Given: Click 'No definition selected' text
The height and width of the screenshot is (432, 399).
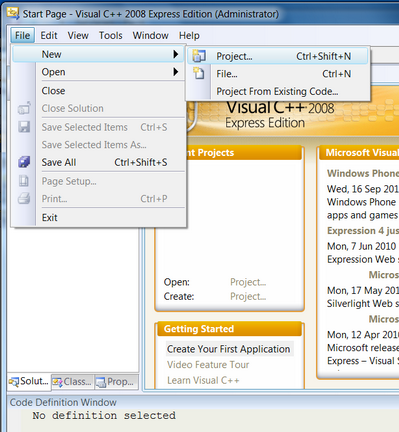Looking at the screenshot, I should click(x=104, y=416).
